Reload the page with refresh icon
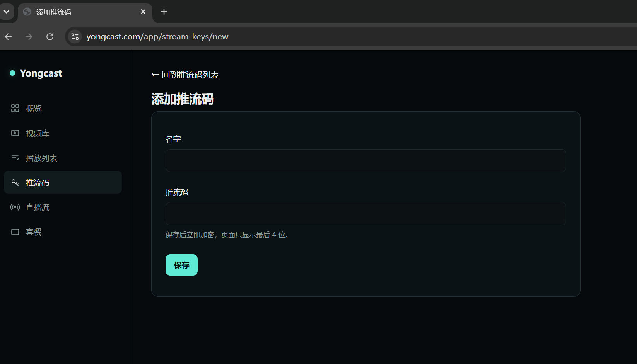 [x=50, y=37]
